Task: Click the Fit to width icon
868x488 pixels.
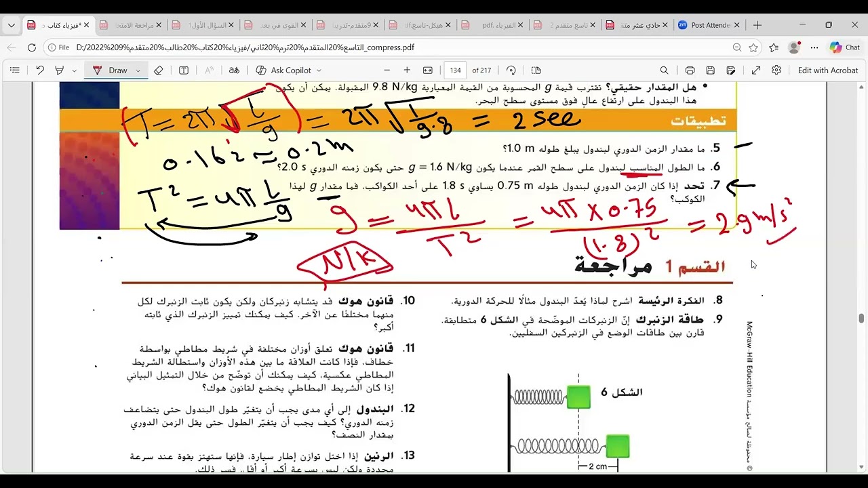Action: point(428,70)
